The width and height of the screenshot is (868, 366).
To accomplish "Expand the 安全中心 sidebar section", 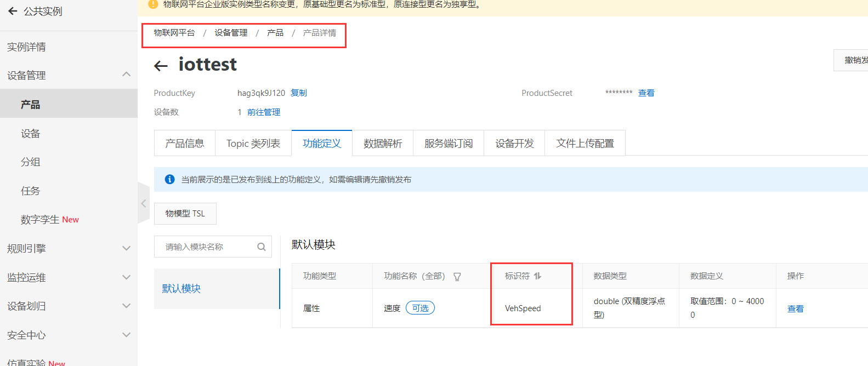I will click(126, 335).
